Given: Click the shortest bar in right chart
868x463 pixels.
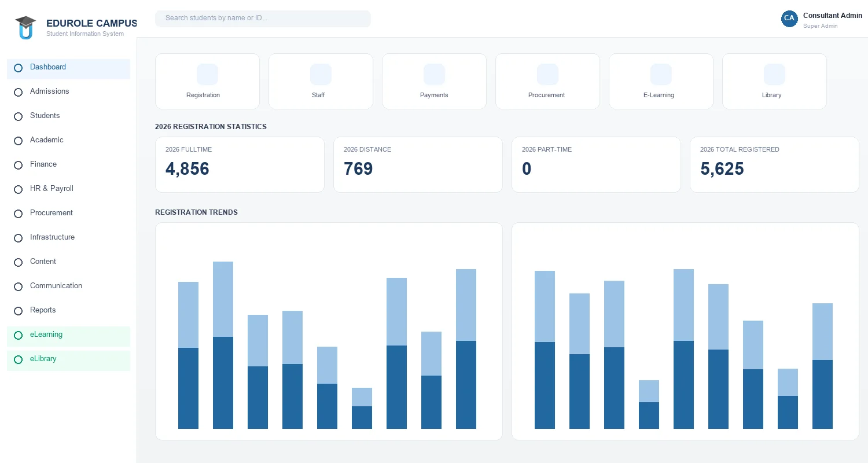Looking at the screenshot, I should point(649,405).
